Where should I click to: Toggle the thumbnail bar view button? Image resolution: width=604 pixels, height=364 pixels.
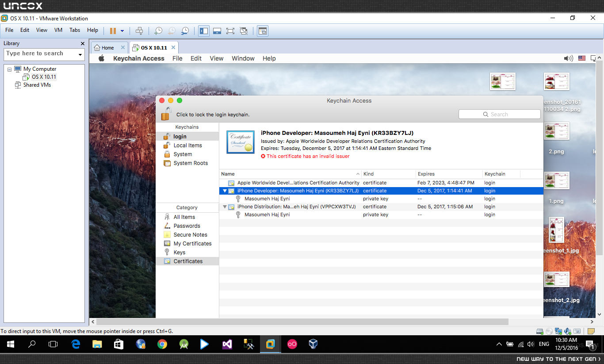(x=217, y=31)
